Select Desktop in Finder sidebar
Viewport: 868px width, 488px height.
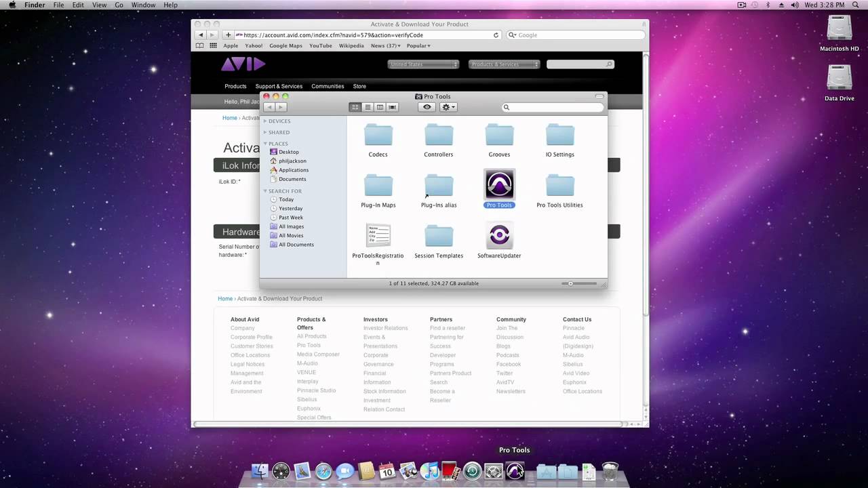289,152
